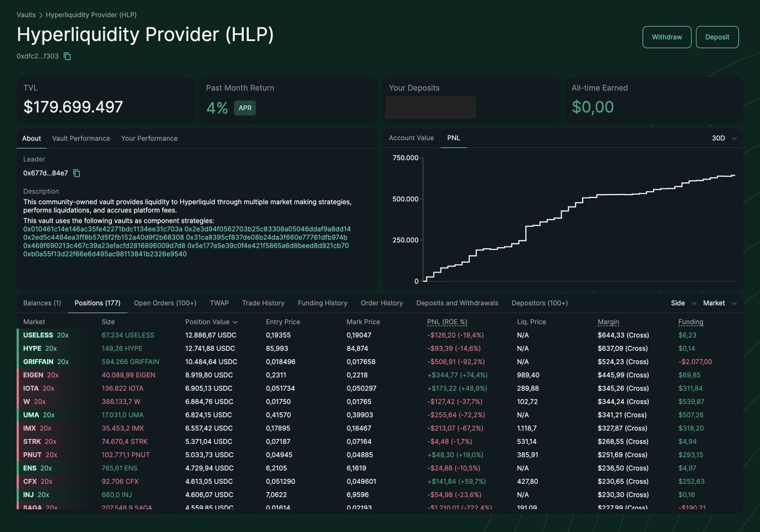
Task: Select the Depositors (100+) tab
Action: [x=540, y=303]
